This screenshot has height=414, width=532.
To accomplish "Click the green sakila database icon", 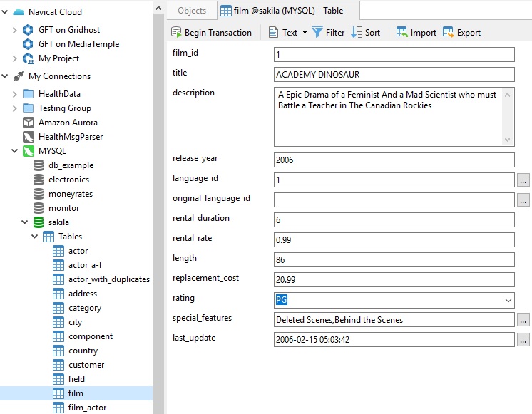I will (x=39, y=222).
